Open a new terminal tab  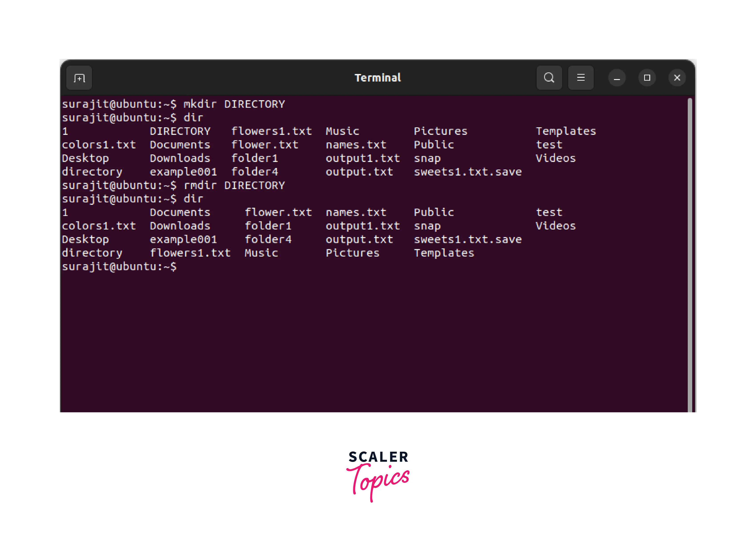[x=79, y=78]
